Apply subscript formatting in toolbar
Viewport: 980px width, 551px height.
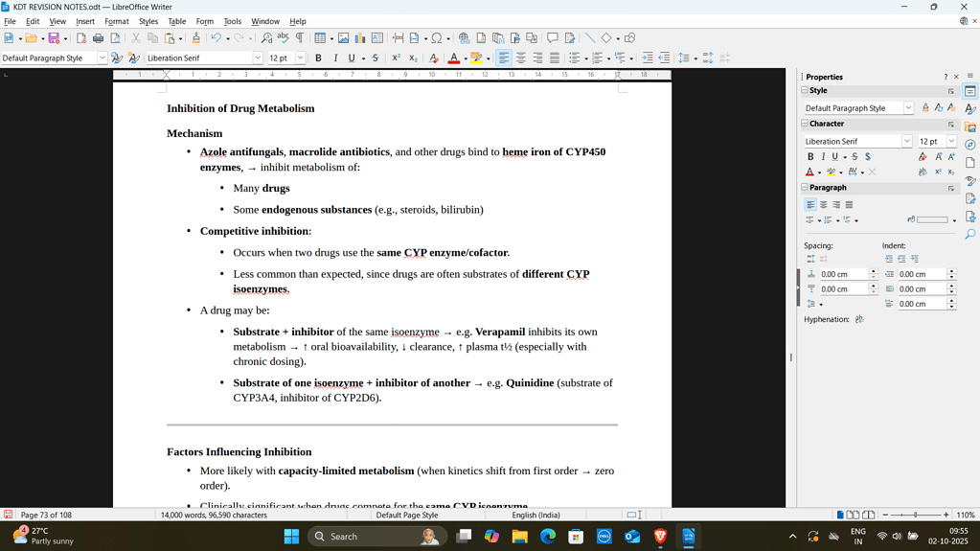pos(413,57)
